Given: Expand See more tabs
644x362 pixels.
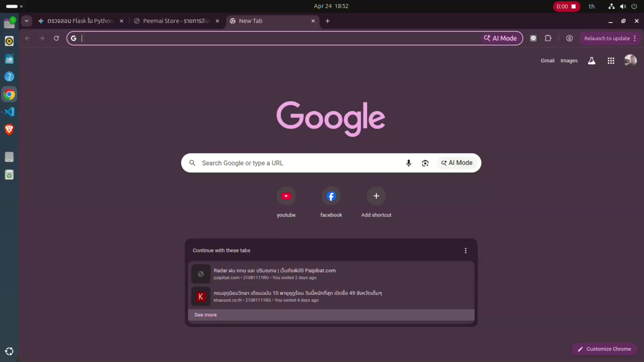Looking at the screenshot, I should coord(331,315).
